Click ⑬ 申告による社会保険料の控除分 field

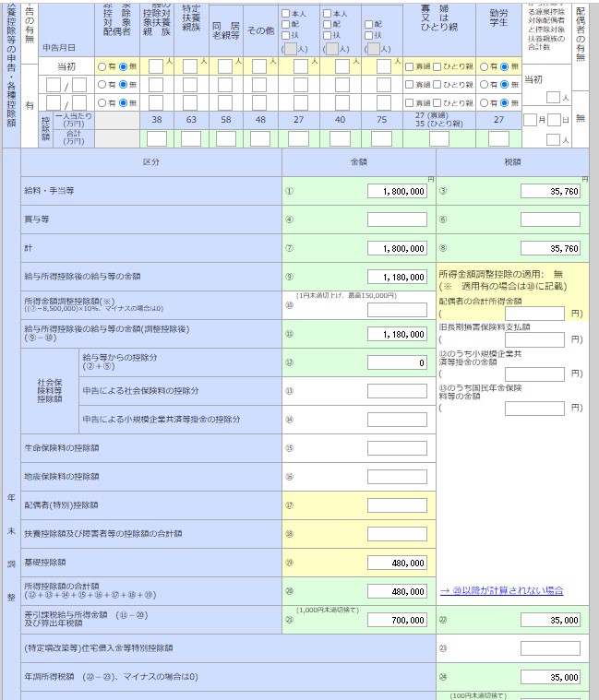[x=397, y=391]
